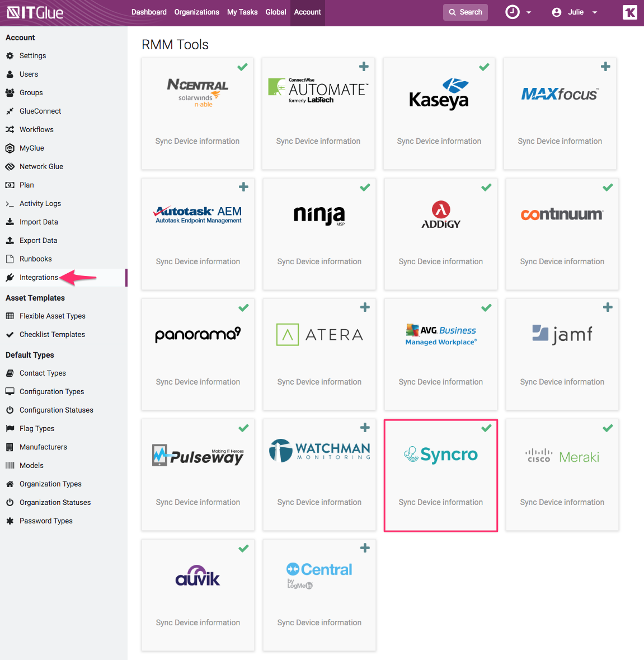The width and height of the screenshot is (644, 660).
Task: Click the Plan money icon
Action: coord(10,185)
